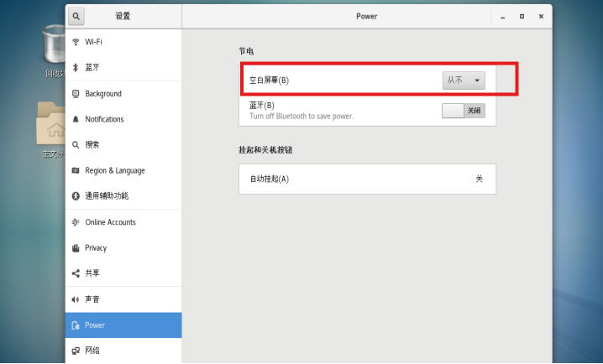Open 搜索 settings panel

click(123, 145)
